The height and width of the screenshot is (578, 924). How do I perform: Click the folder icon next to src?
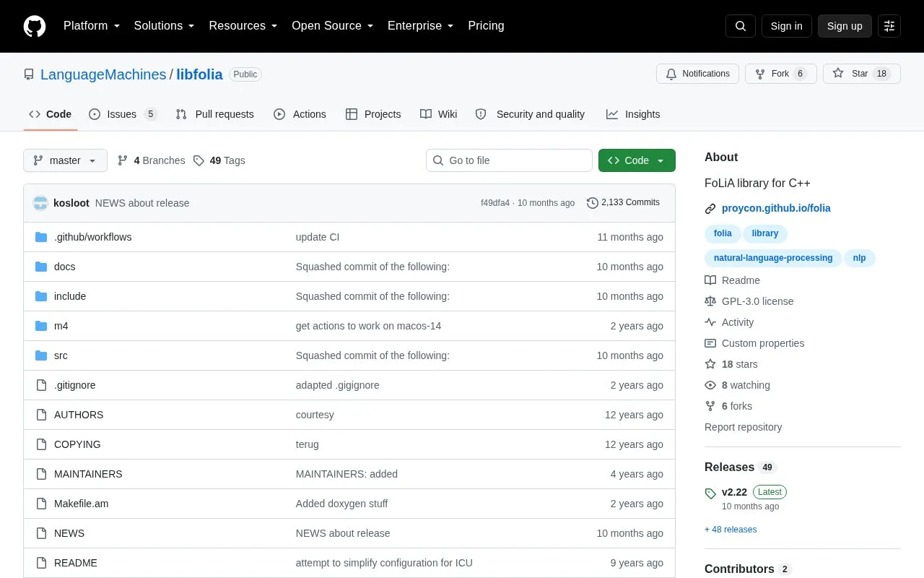[41, 355]
